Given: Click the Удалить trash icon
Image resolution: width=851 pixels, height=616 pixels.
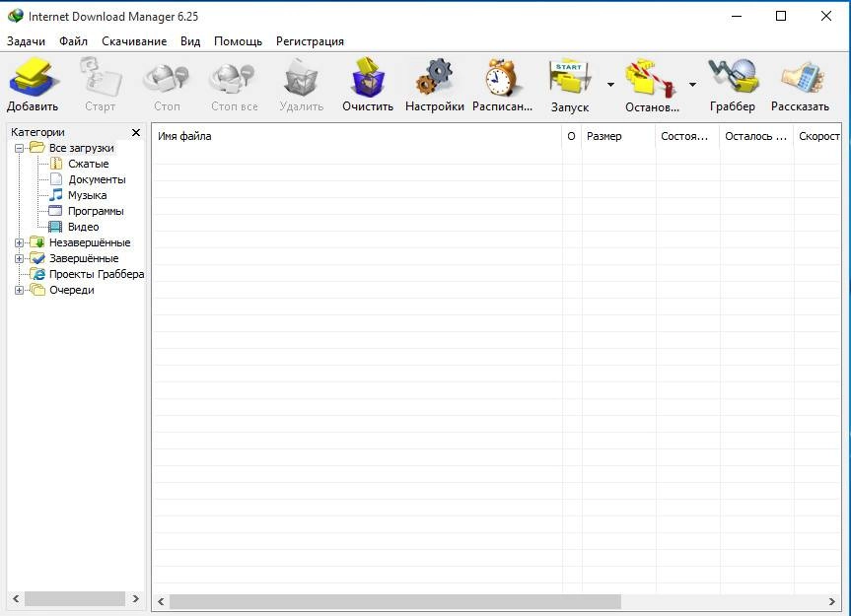Looking at the screenshot, I should (x=301, y=78).
